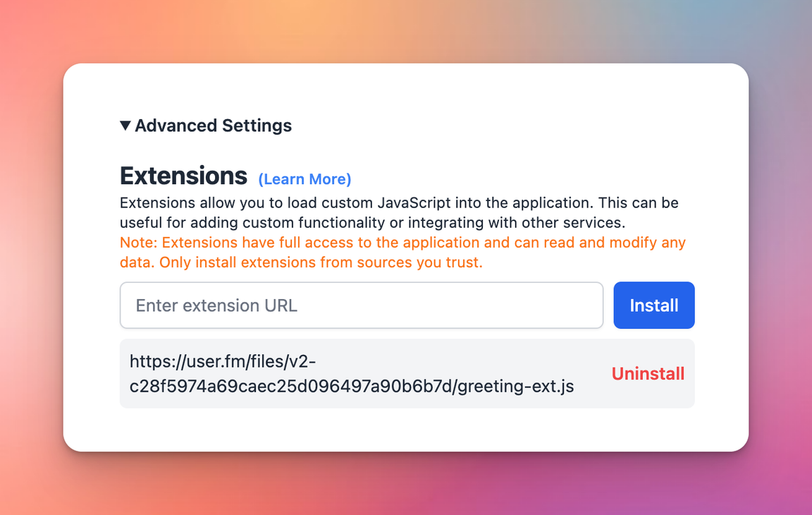This screenshot has height=515, width=812.
Task: Click the orange 'Note:' warning label
Action: tap(139, 243)
